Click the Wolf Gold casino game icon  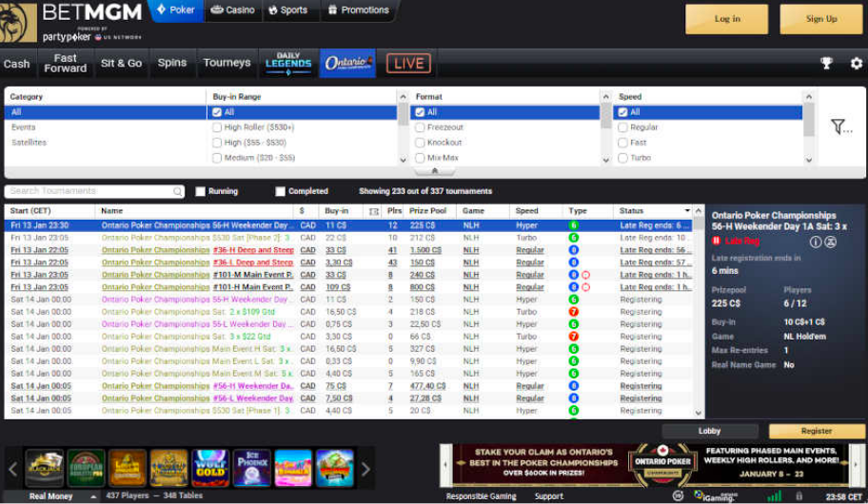[210, 468]
